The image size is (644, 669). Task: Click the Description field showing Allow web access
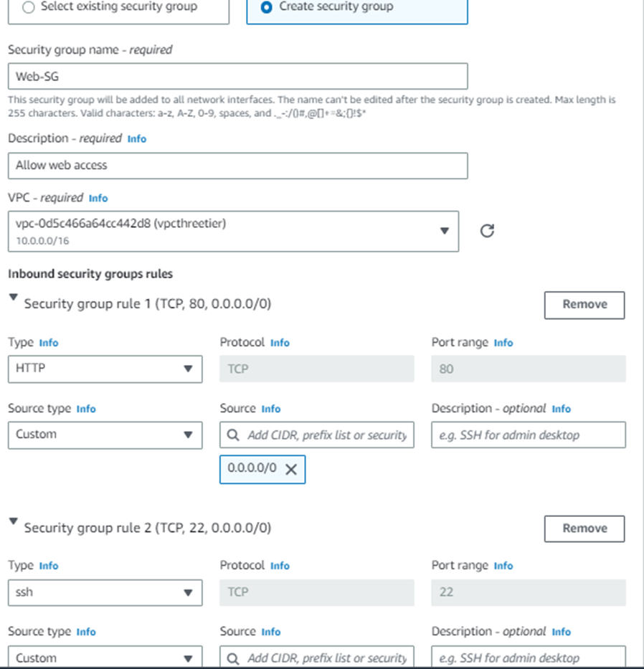click(x=237, y=166)
